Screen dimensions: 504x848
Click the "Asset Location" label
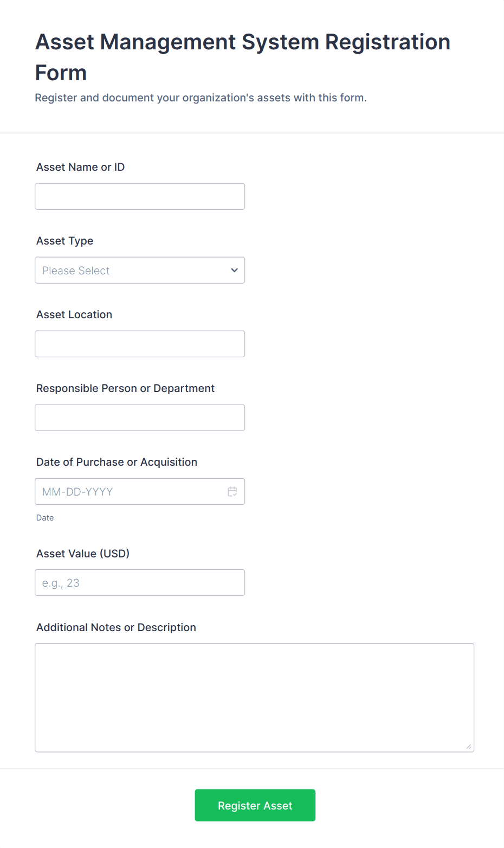74,314
